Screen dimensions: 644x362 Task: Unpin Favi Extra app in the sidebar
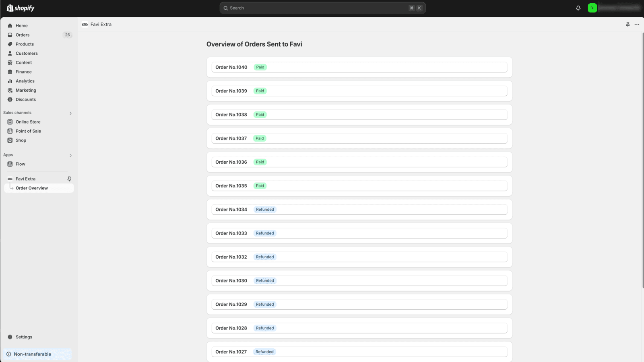point(69,179)
